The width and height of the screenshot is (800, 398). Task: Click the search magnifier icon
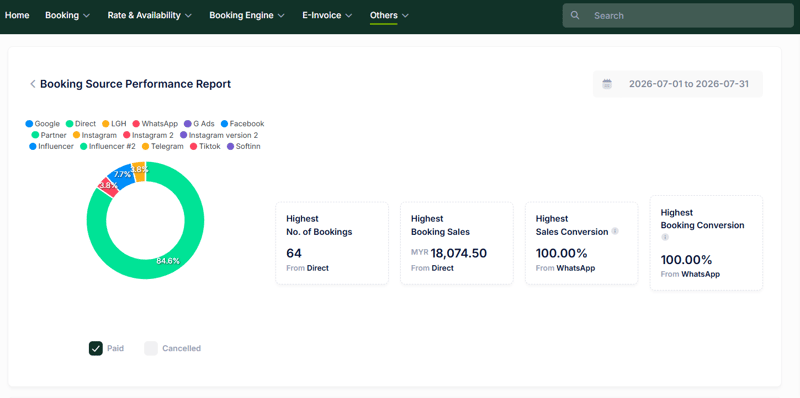pos(575,15)
